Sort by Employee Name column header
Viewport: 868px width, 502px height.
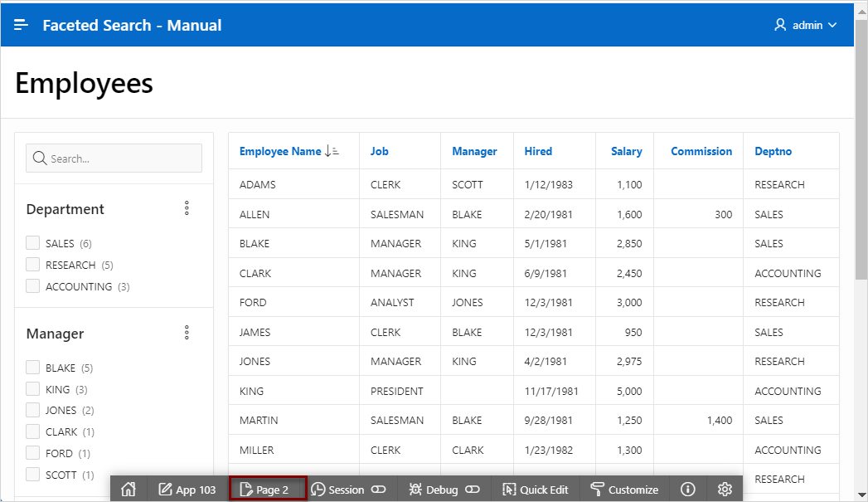tap(280, 151)
